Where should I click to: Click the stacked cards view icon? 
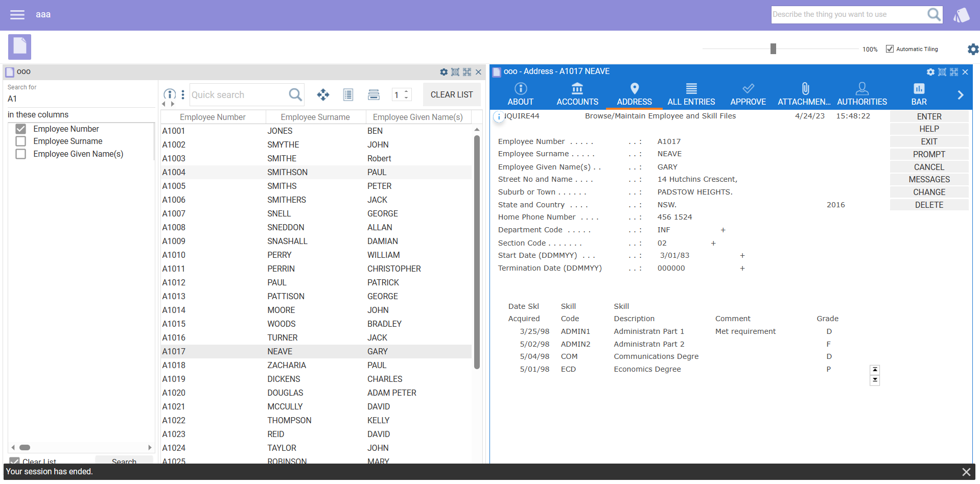374,94
